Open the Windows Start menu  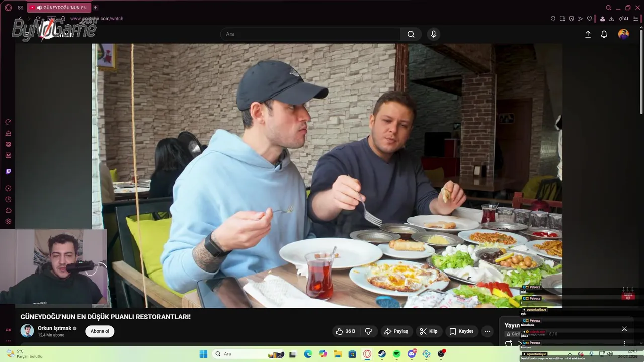pyautogui.click(x=203, y=354)
